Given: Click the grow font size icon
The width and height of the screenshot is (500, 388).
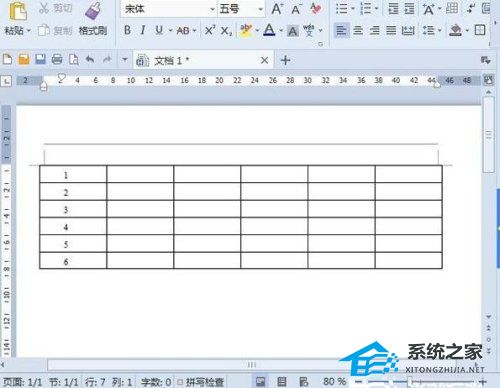Looking at the screenshot, I should [x=277, y=9].
